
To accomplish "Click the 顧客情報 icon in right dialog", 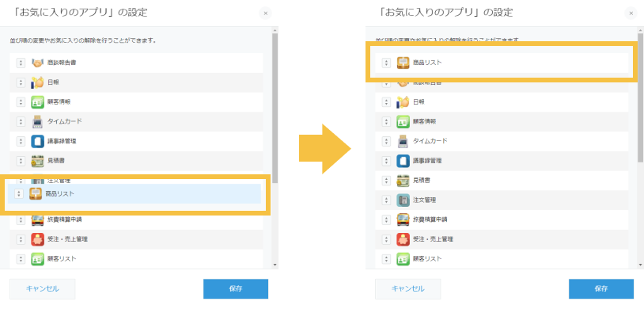I will [x=403, y=122].
